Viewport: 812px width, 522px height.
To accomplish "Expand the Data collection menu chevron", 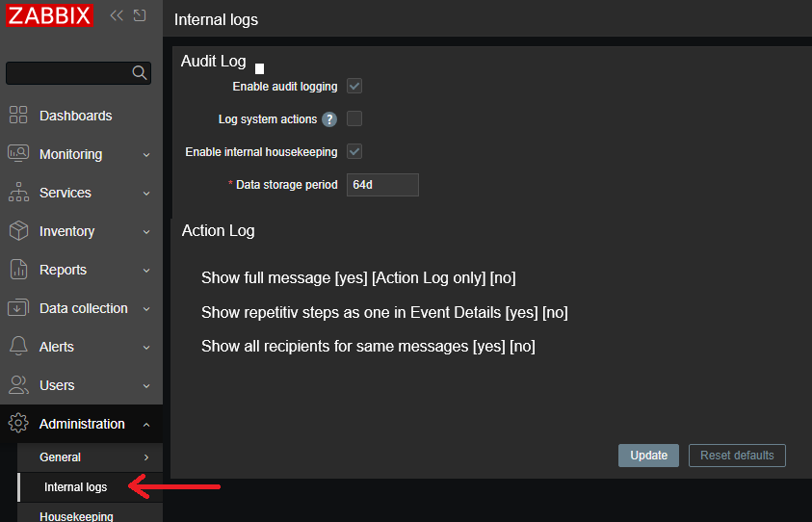I will click(146, 309).
